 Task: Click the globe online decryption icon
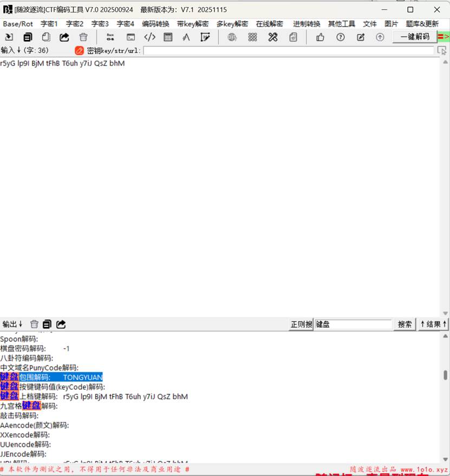point(232,37)
